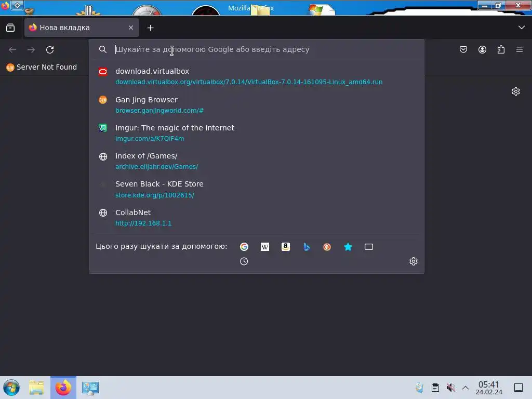Viewport: 532px width, 399px height.
Task: Open the Firefox logo title bar menu
Action: point(5,5)
